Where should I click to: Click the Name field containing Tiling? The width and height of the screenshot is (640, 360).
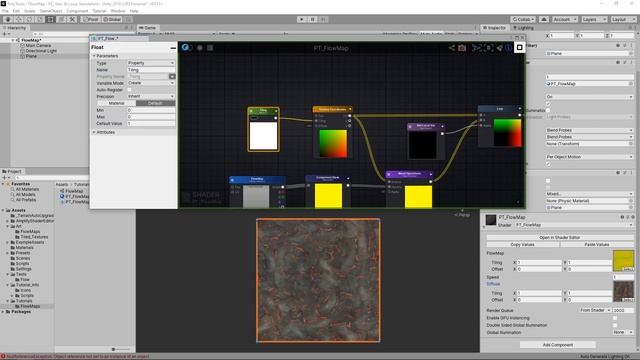coord(151,70)
